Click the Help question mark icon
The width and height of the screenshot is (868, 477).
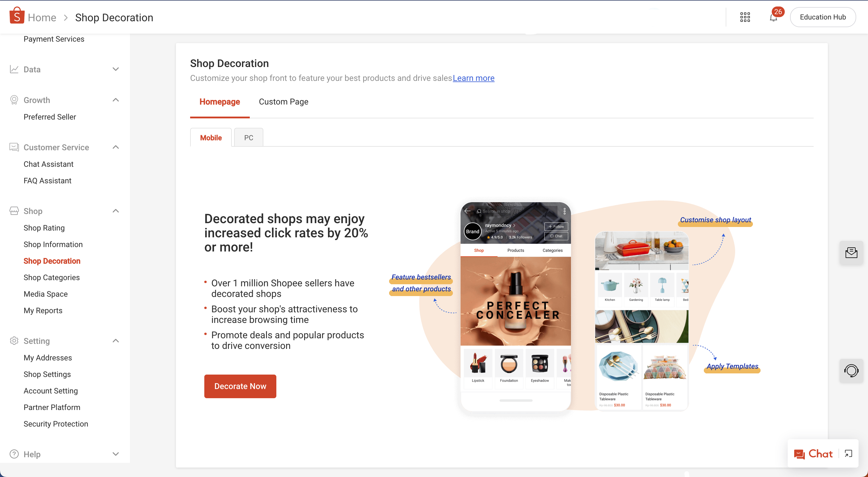click(14, 454)
